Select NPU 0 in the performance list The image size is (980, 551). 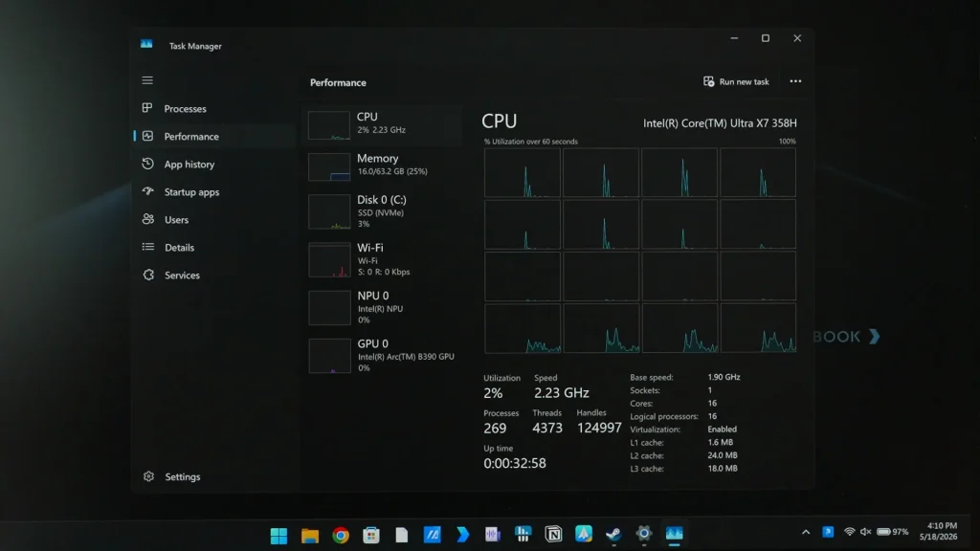coord(383,308)
